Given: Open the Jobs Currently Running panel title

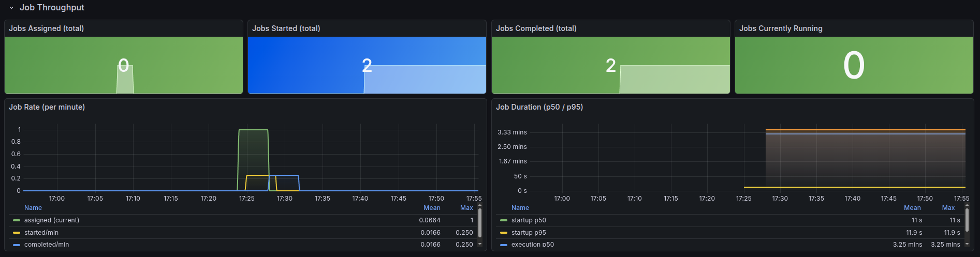Looking at the screenshot, I should pos(781,28).
